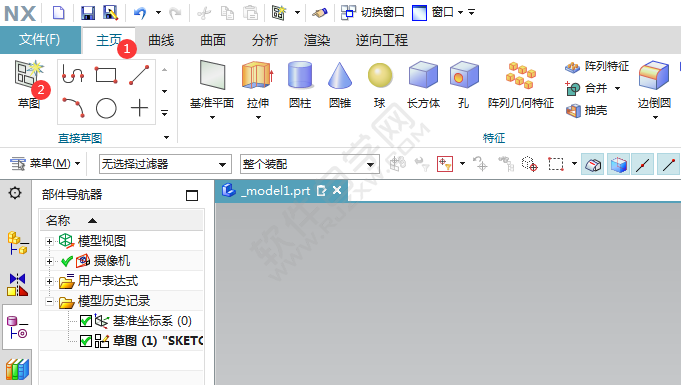
Task: Click the 合并 unite button
Action: click(x=586, y=89)
